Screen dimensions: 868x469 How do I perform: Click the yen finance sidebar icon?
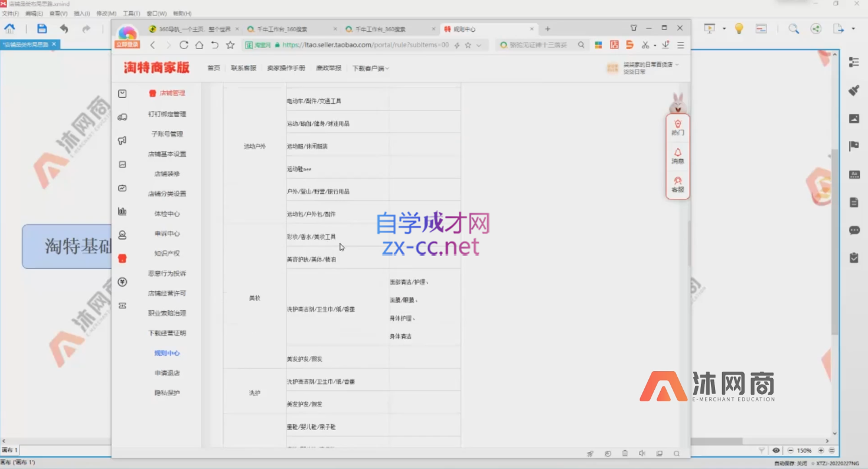[x=122, y=282]
